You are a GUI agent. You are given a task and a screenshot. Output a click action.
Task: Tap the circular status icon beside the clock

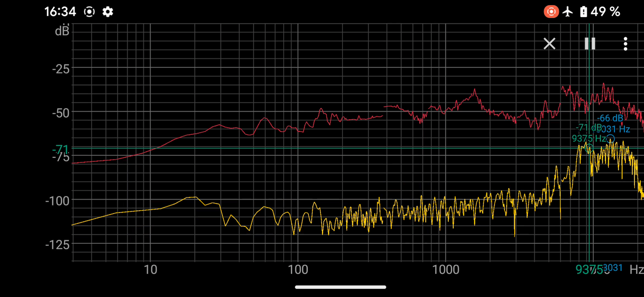click(89, 12)
